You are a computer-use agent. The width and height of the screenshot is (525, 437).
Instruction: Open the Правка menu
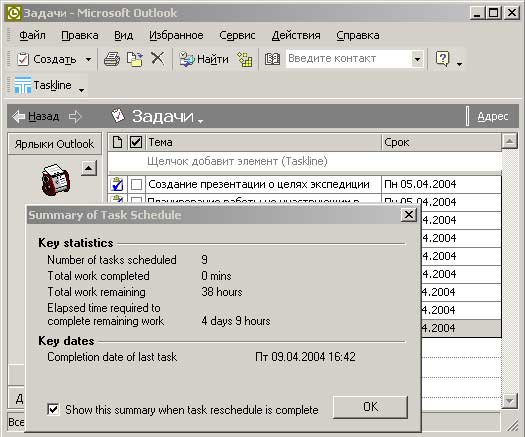(80, 35)
